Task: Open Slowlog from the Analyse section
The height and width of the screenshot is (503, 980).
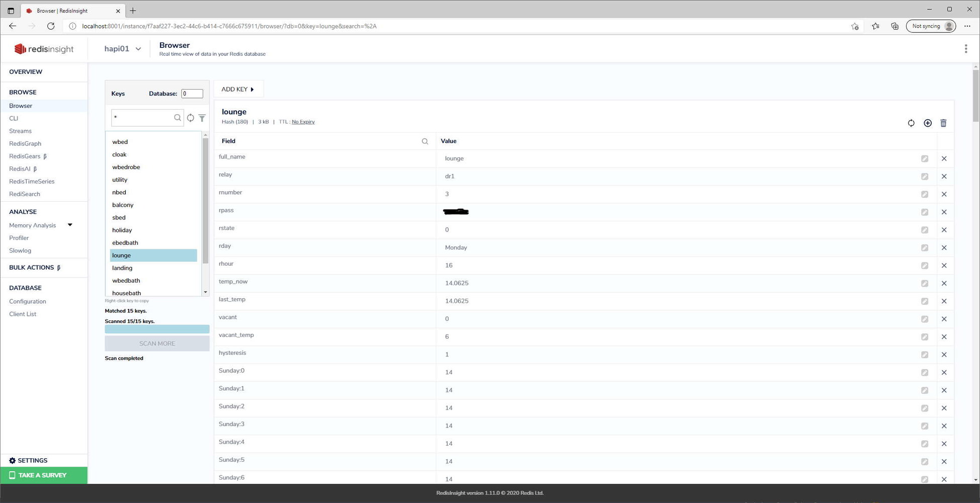Action: point(20,250)
